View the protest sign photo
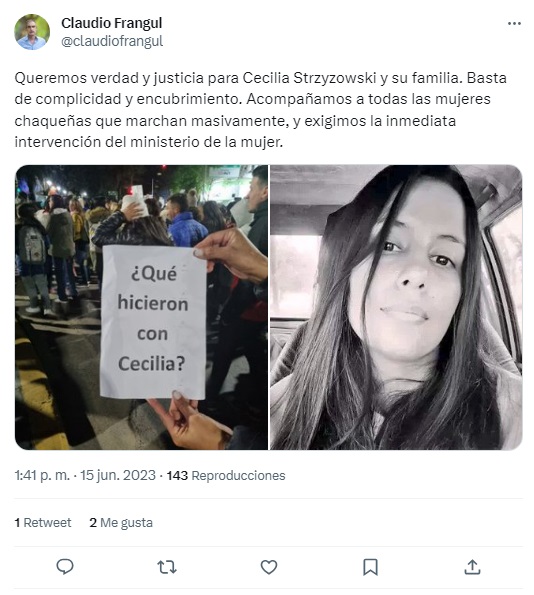 (x=142, y=307)
